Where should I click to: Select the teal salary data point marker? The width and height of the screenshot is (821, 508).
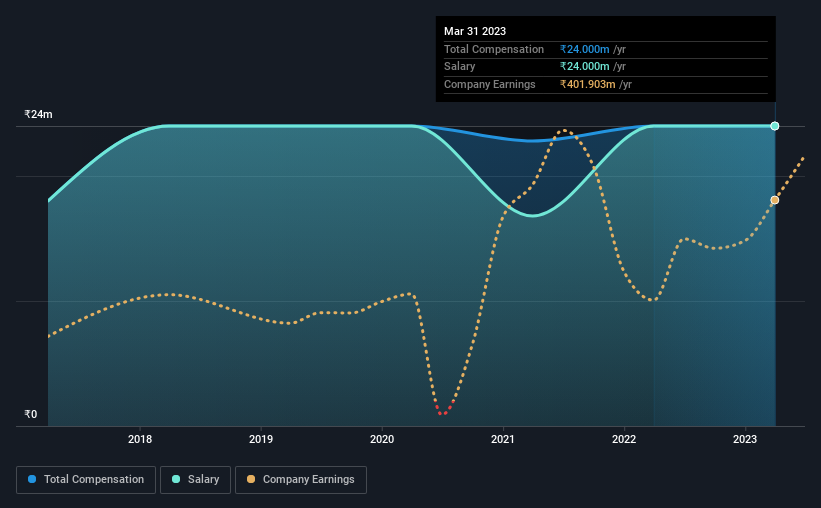click(x=775, y=126)
